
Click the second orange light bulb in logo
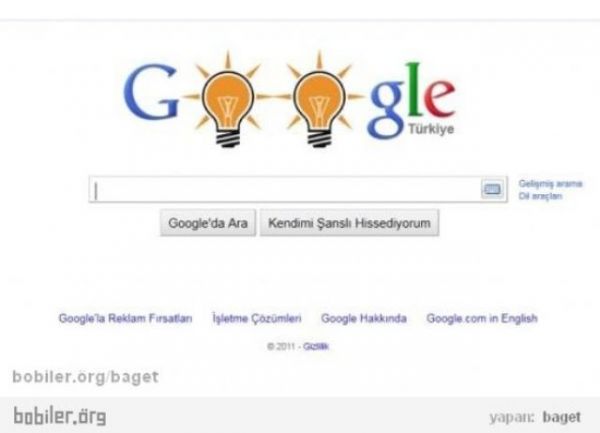(319, 101)
